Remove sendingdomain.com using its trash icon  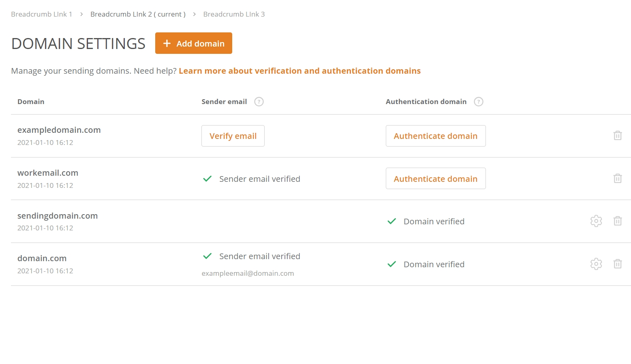pos(617,221)
